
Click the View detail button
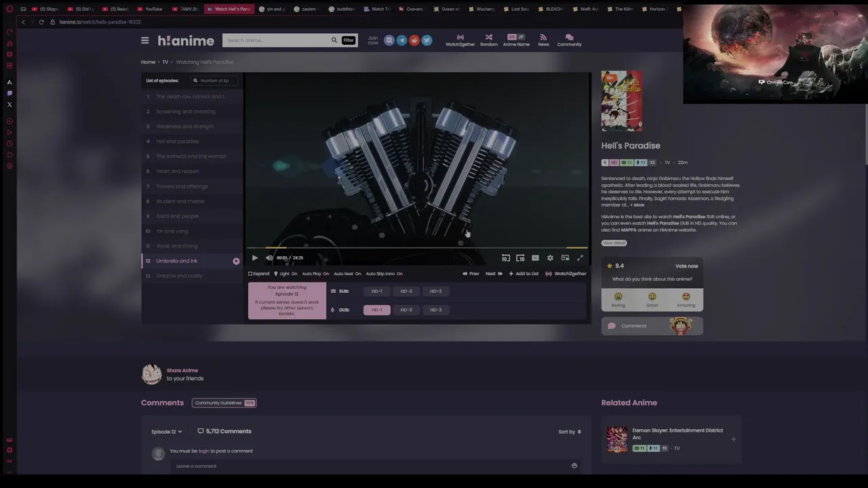[x=614, y=243]
